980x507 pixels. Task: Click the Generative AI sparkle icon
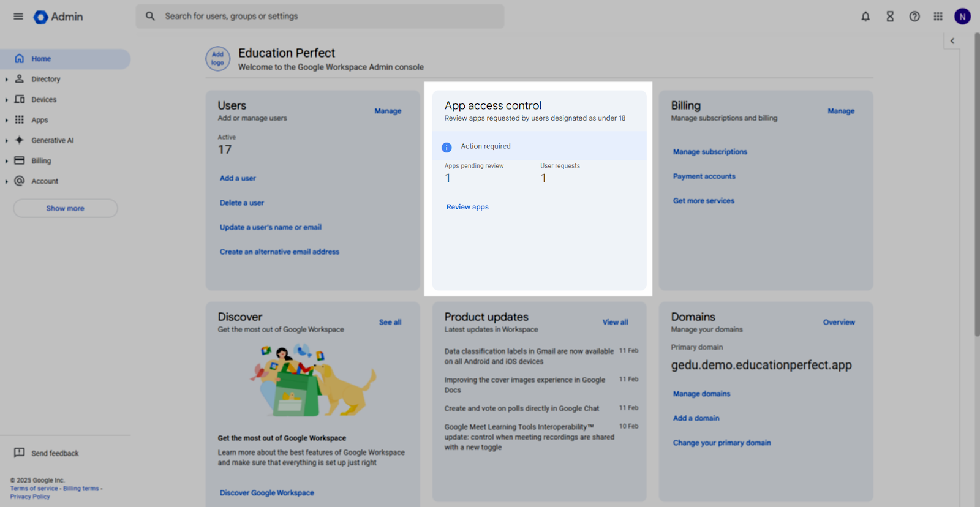coord(20,140)
